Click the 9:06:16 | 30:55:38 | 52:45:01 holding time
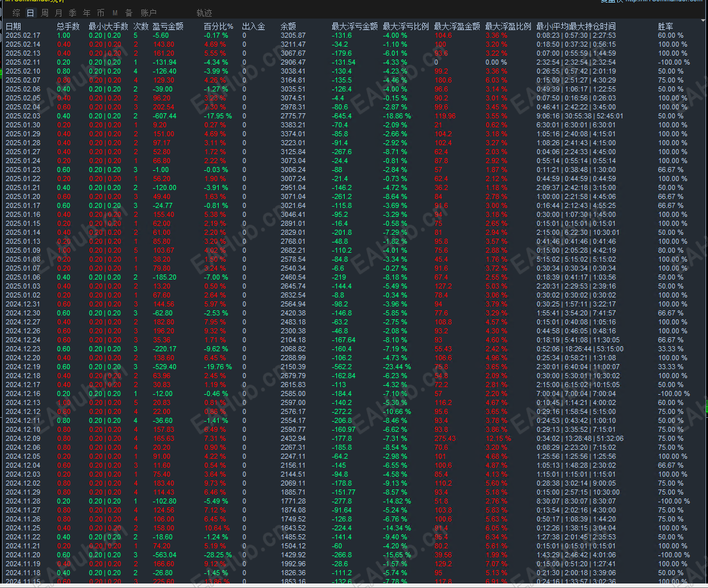 579,116
